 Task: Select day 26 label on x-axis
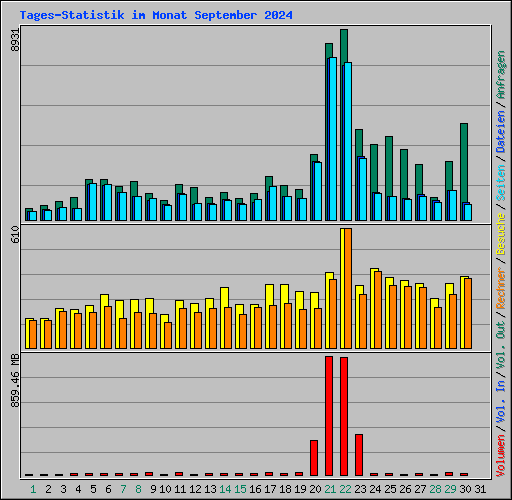(405, 489)
